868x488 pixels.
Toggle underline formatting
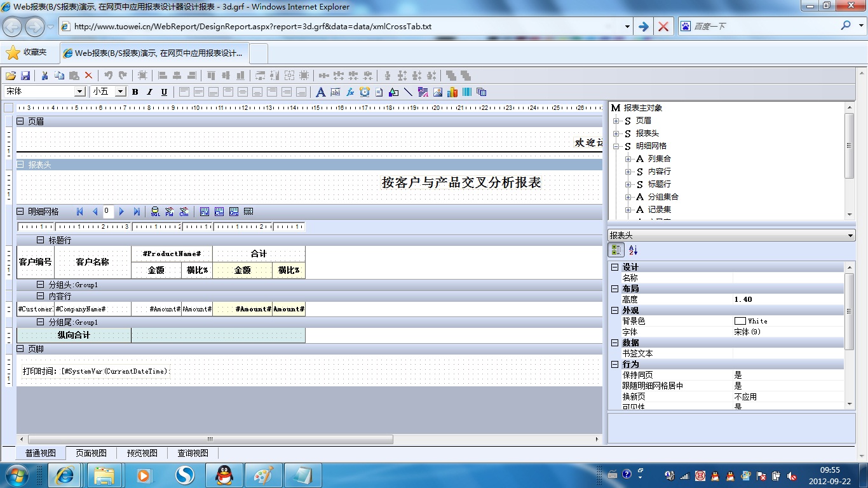click(164, 92)
